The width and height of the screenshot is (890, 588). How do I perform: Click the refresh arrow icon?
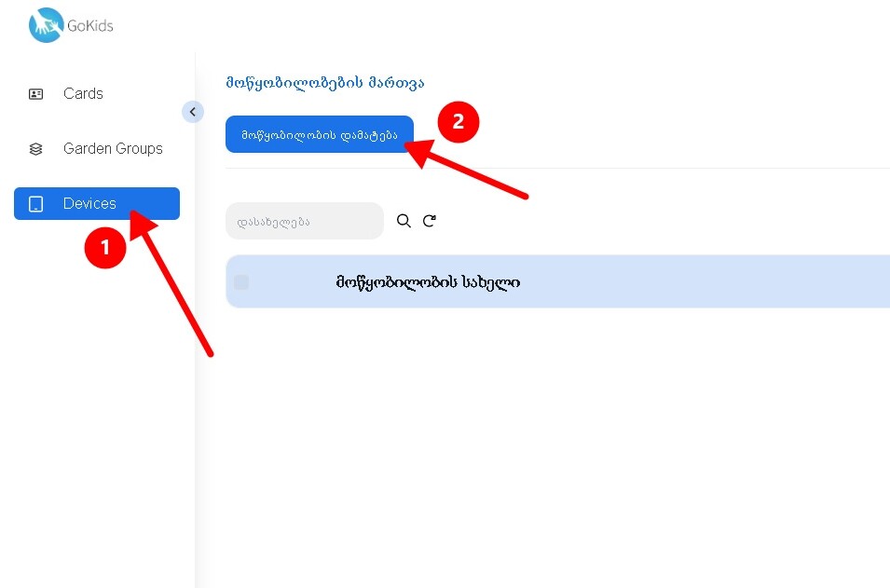pos(429,221)
